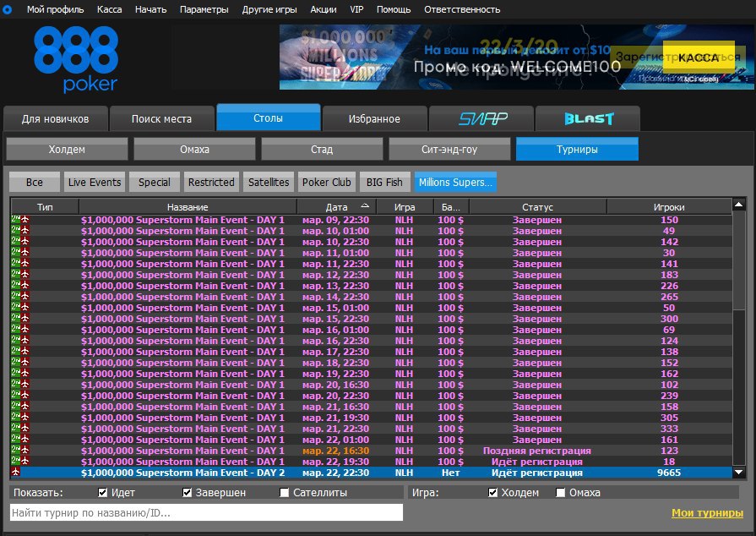Select the Омаха game tab

[194, 149]
